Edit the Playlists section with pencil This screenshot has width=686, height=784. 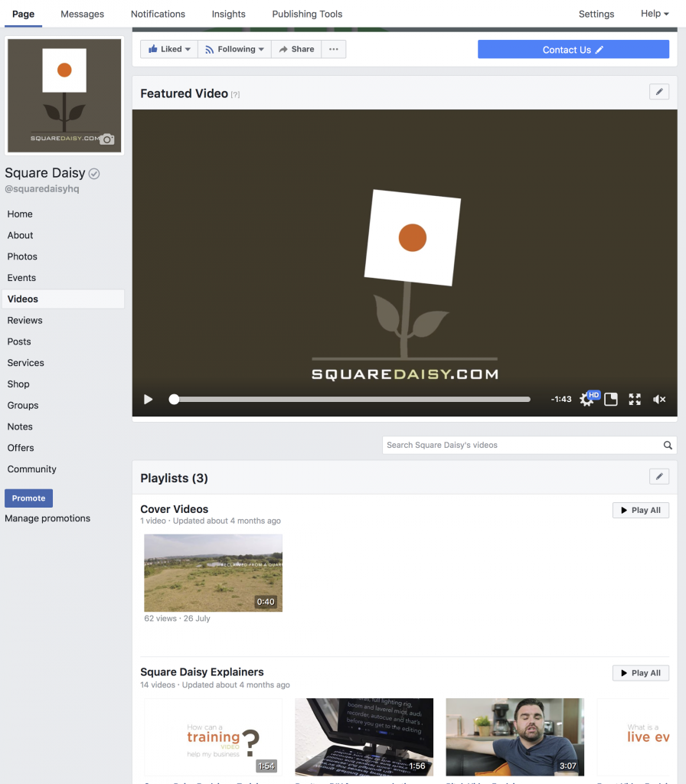pyautogui.click(x=659, y=476)
